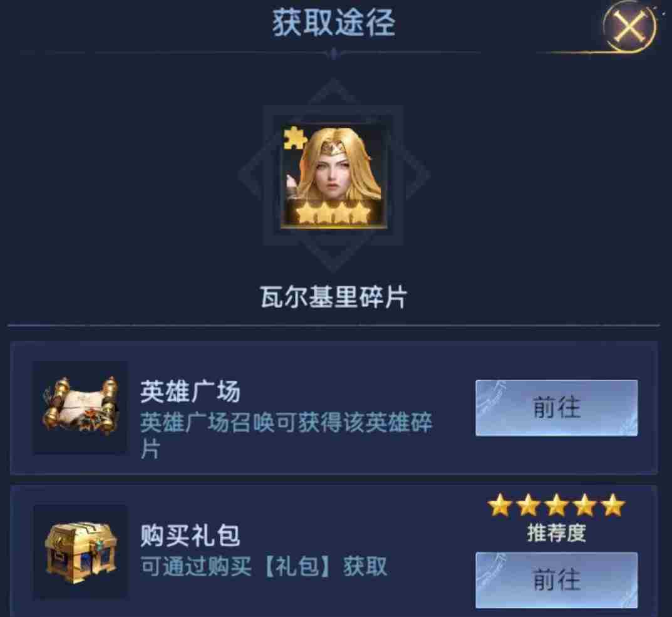Click the four-star rating on hero portrait

(x=333, y=213)
